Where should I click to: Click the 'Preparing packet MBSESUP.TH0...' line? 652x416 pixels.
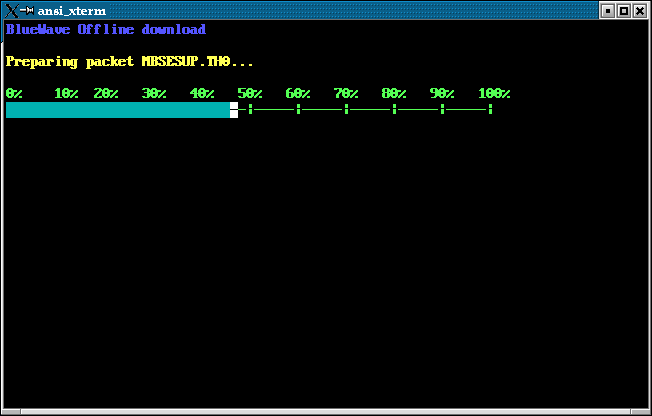(x=129, y=62)
